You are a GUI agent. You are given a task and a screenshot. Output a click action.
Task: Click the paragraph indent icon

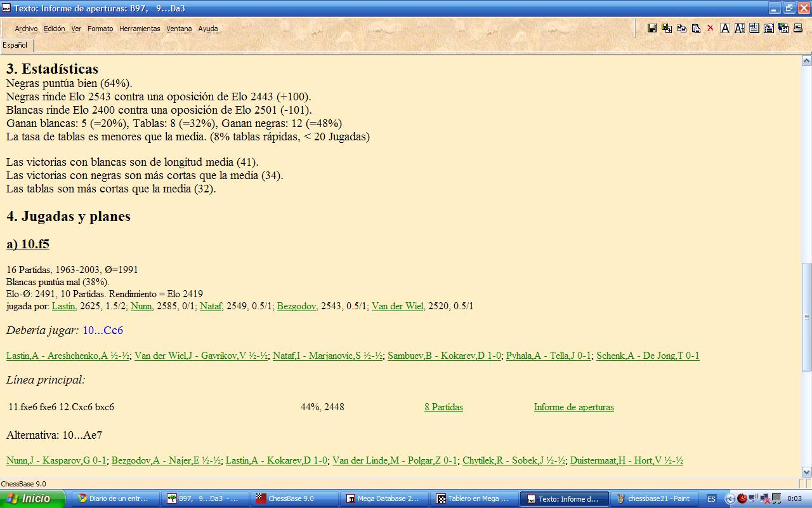click(x=754, y=28)
